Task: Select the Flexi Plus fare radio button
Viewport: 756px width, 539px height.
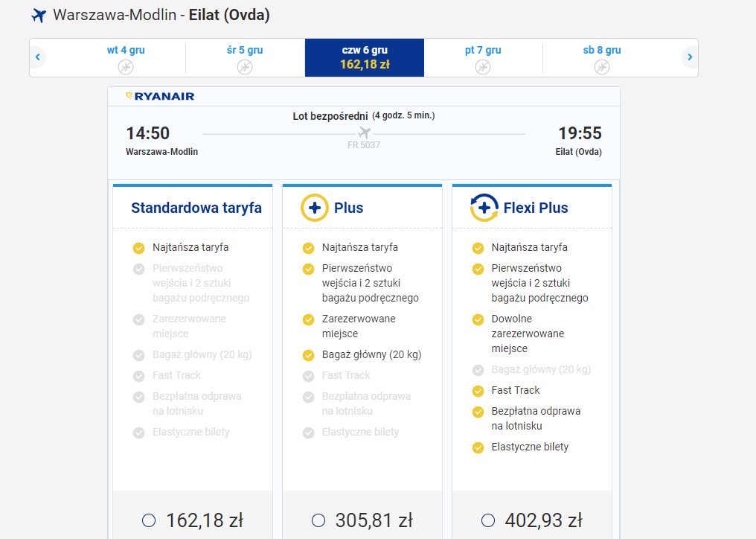Action: pyautogui.click(x=489, y=520)
